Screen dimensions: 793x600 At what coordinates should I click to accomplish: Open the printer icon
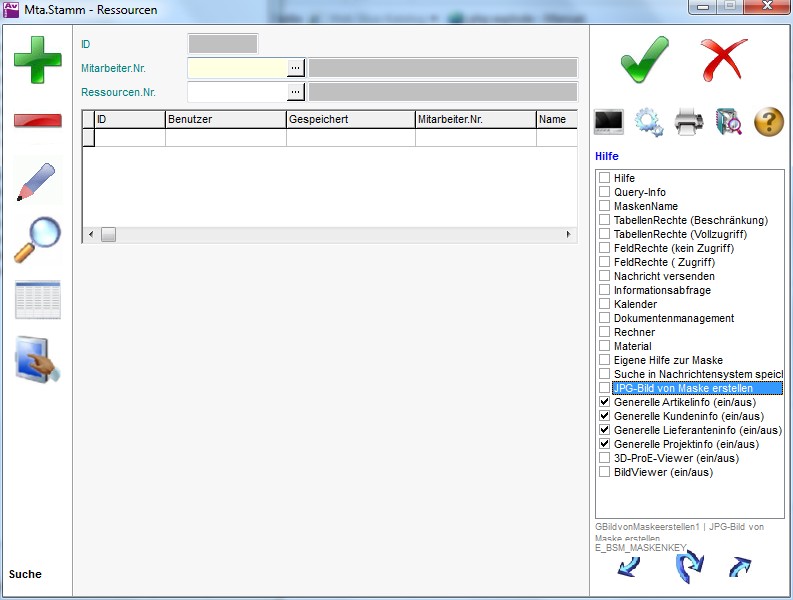click(690, 122)
